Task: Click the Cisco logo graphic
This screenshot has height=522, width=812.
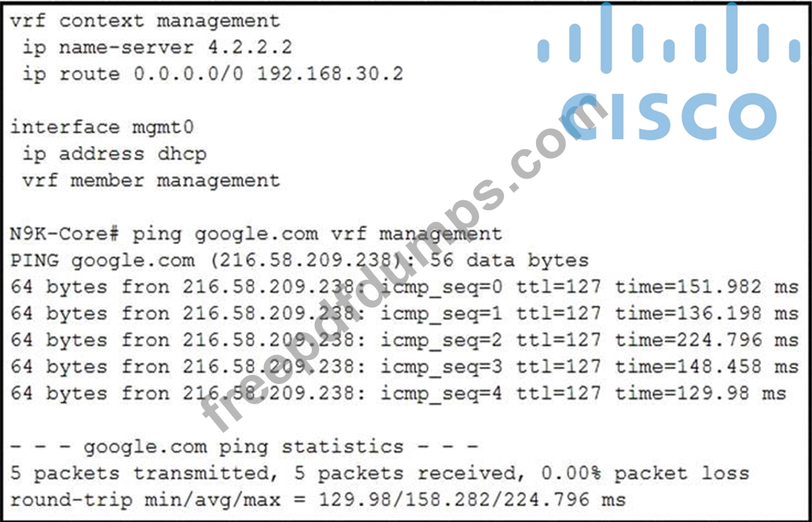Action: (669, 71)
